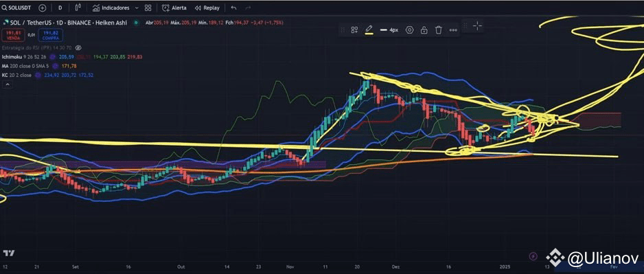The height and width of the screenshot is (274, 644).
Task: Click the purple lightning icon near time axis
Action: [x=533, y=256]
